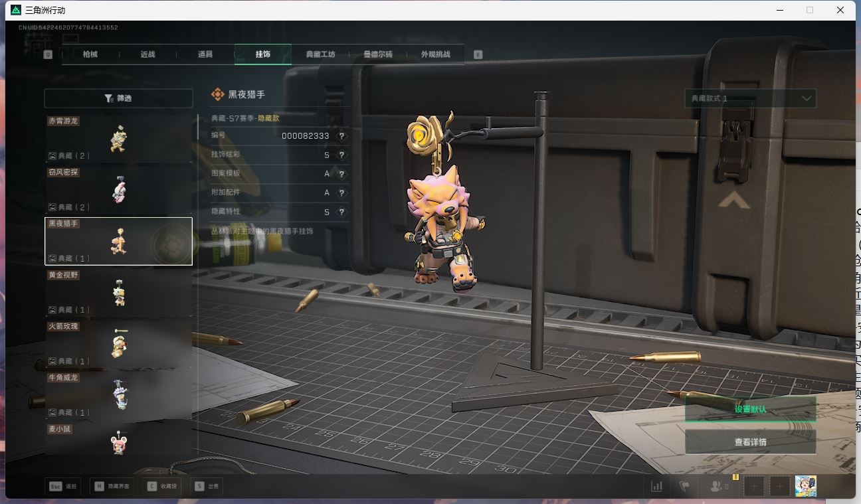Screen dimensions: 861x504
Task: Click the up chevron above 设置默认
Action: click(734, 201)
